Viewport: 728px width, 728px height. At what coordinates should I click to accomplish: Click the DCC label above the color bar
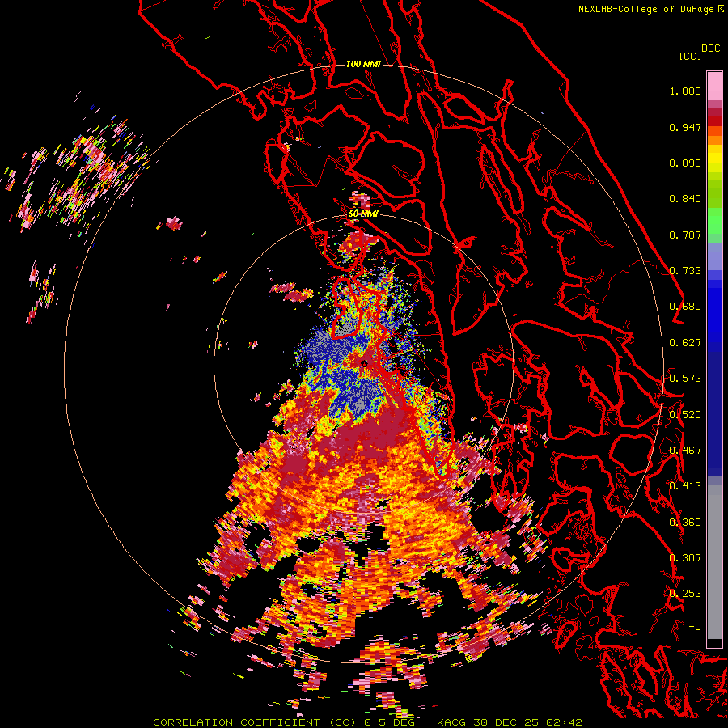point(710,49)
